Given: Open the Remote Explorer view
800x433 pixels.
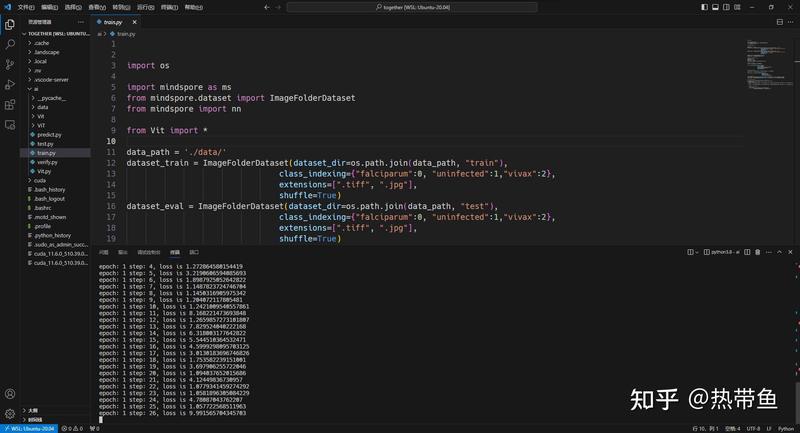Looking at the screenshot, I should (x=10, y=124).
